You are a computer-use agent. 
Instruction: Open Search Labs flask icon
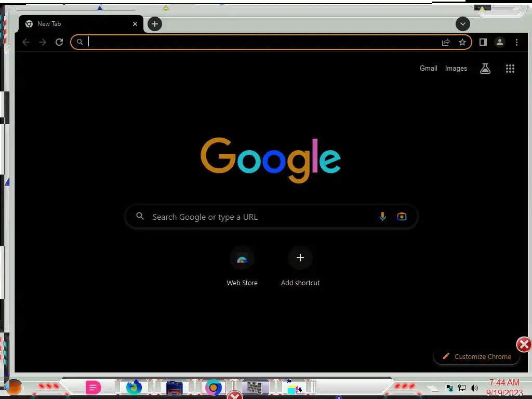tap(485, 69)
